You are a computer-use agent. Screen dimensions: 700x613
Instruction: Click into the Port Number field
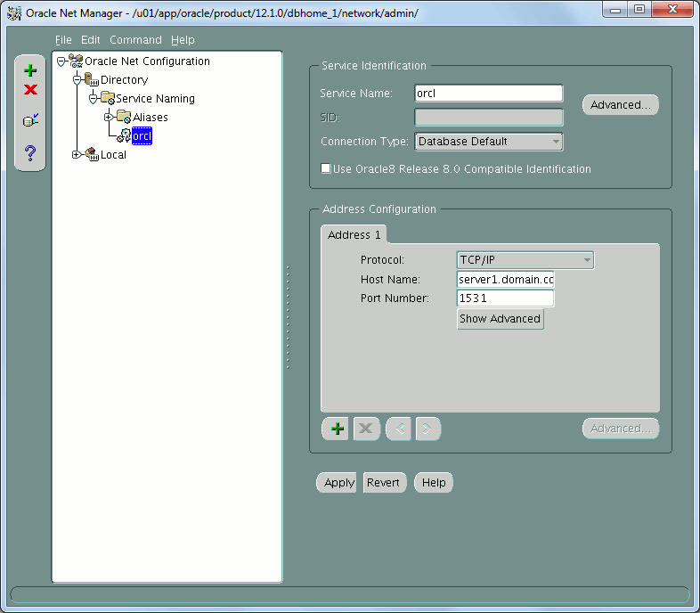pos(505,298)
